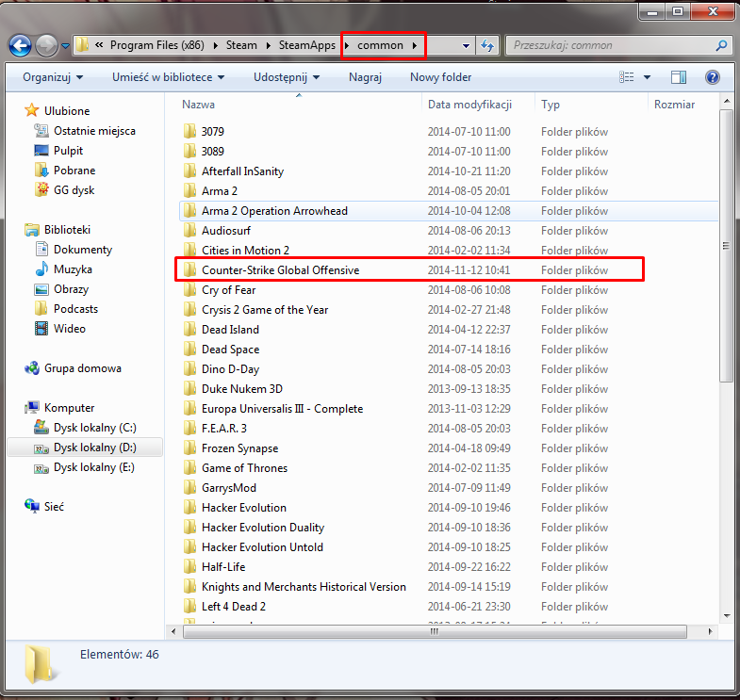Viewport: 740px width, 700px height.
Task: Select the common breadcrumb segment
Action: tap(381, 45)
